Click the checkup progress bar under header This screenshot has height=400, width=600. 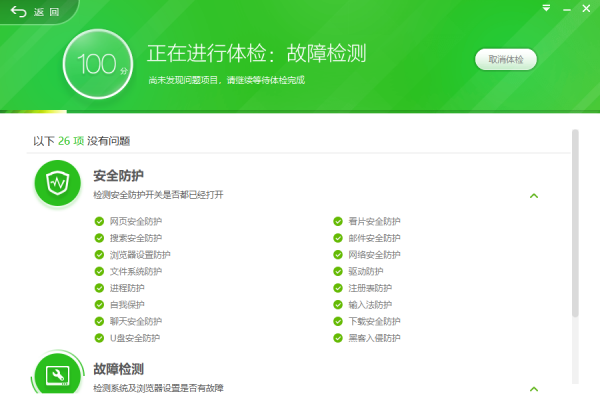tap(300, 111)
